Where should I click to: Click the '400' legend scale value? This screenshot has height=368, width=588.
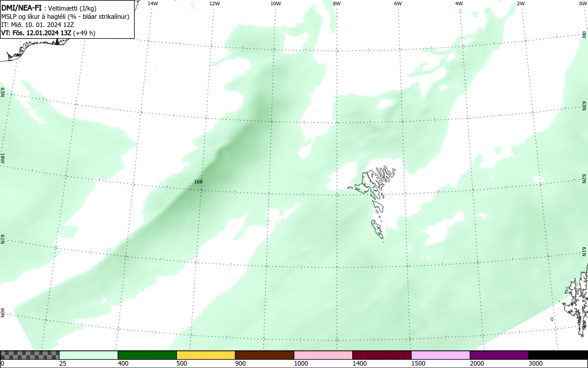click(123, 363)
